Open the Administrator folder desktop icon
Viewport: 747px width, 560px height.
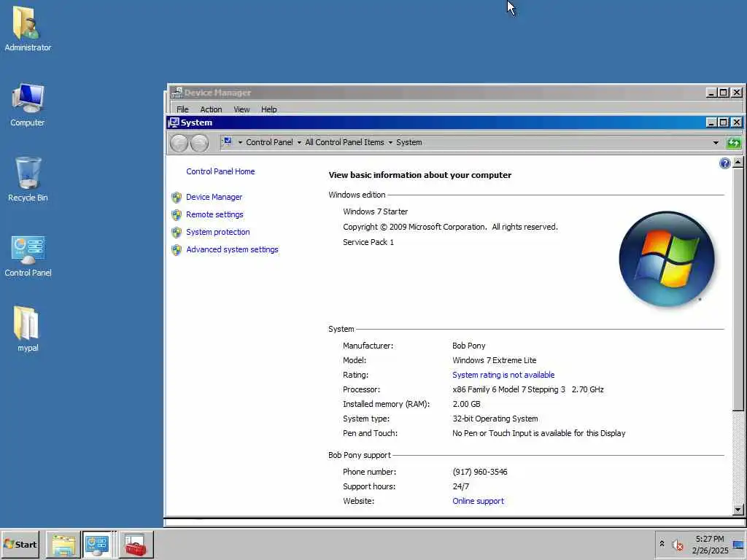[x=27, y=28]
